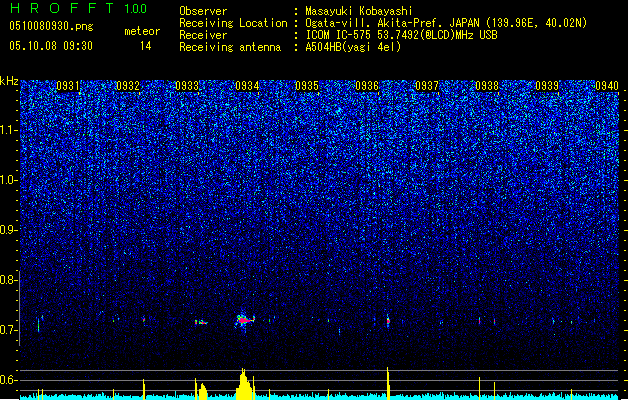Click the meteor echo just after 0933
This screenshot has width=629, height=400.
201,322
